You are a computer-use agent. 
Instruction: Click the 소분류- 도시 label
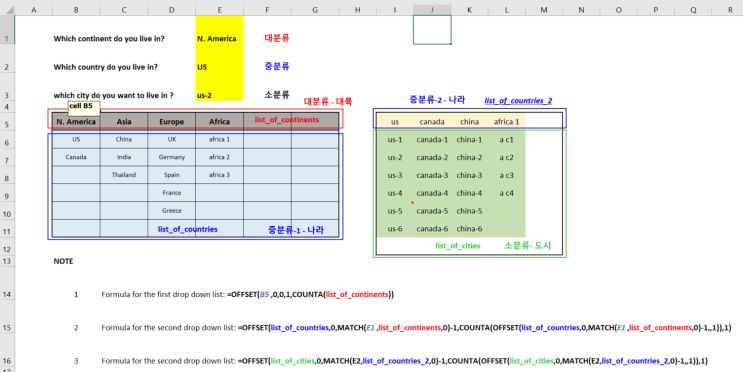527,245
